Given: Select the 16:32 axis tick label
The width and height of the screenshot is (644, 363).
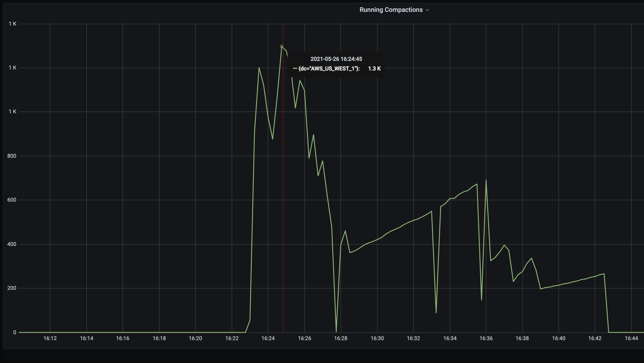Looking at the screenshot, I should tap(413, 338).
